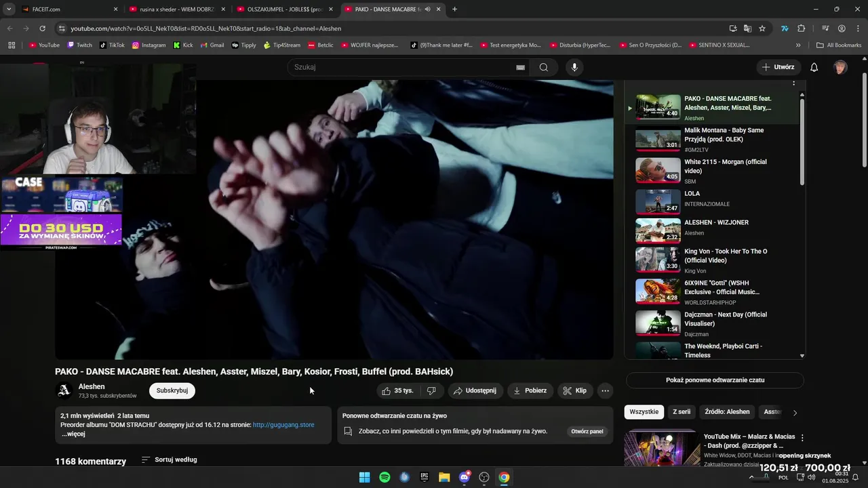This screenshot has height=488, width=868.
Task: Open options menu for YouTube Mix Malarz & Macias
Action: pyautogui.click(x=802, y=438)
